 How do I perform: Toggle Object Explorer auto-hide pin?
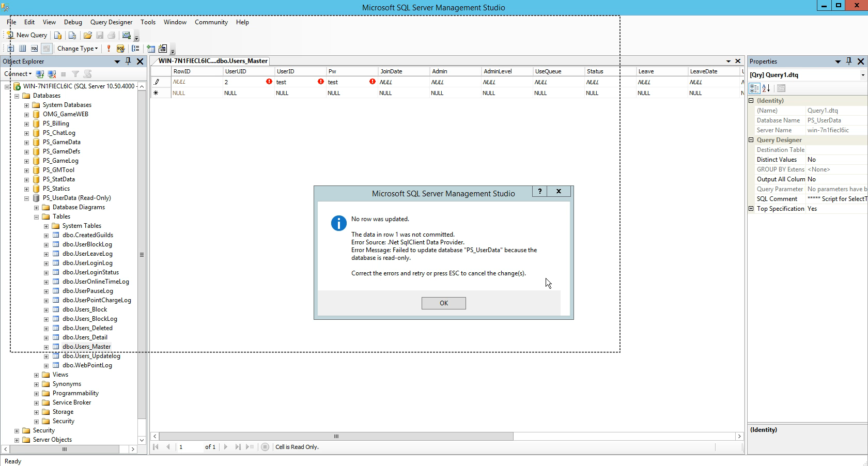[129, 61]
